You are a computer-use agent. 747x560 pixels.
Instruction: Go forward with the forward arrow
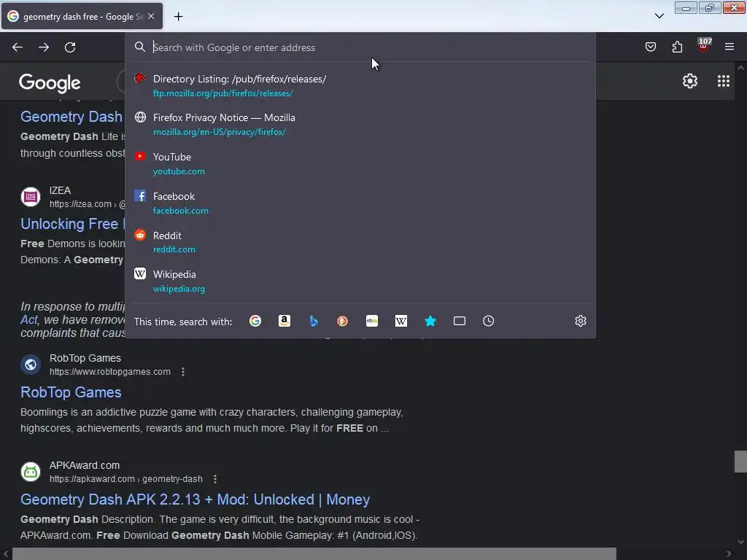tap(44, 47)
